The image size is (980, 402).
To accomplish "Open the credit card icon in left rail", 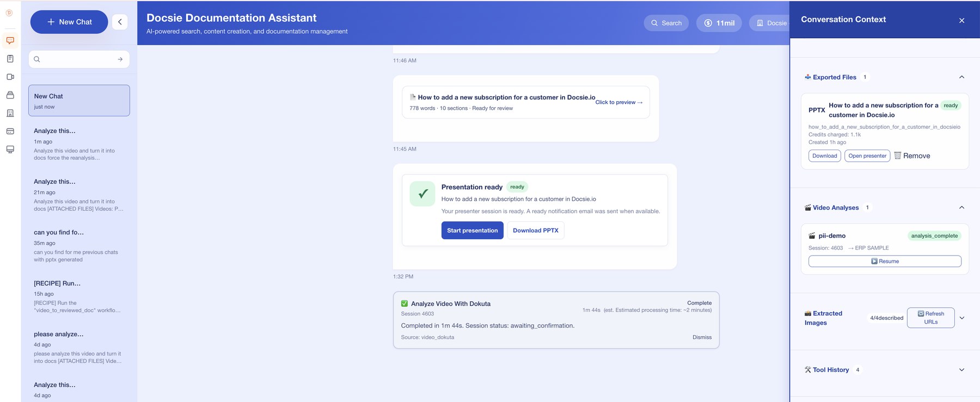I will [x=10, y=131].
